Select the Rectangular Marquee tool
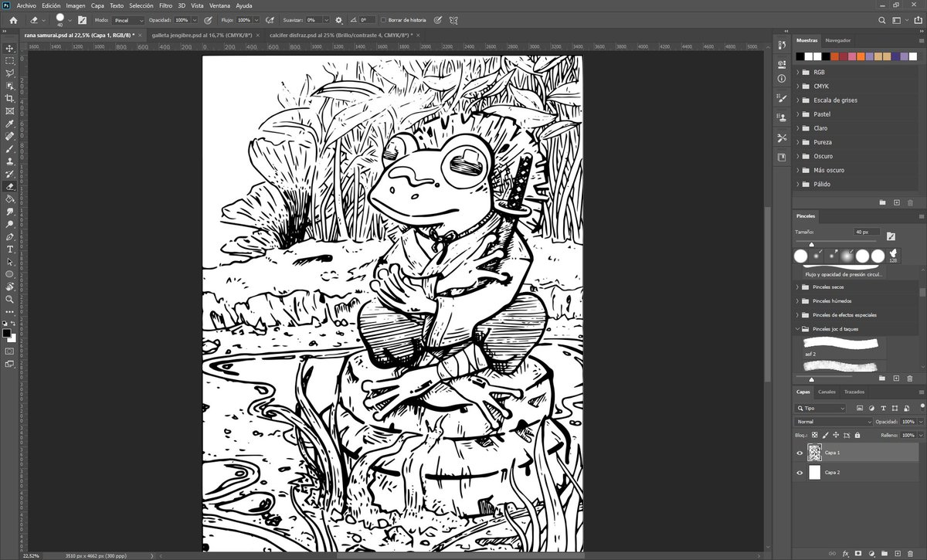Image resolution: width=927 pixels, height=560 pixels. point(10,60)
